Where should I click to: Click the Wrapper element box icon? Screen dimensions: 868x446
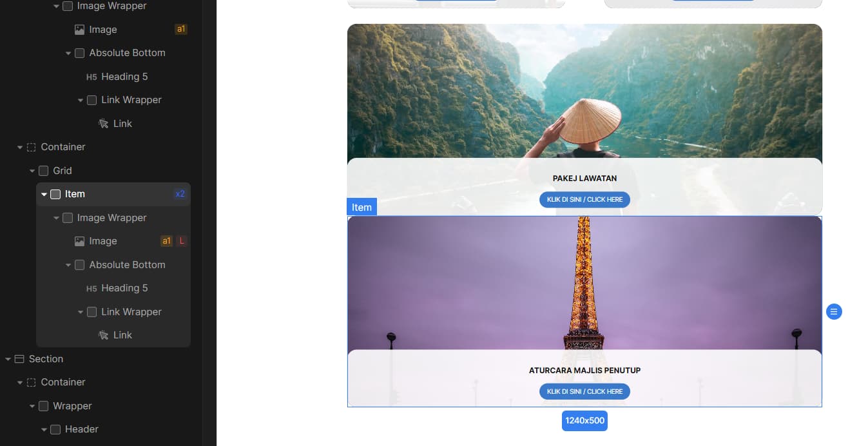[x=43, y=406]
